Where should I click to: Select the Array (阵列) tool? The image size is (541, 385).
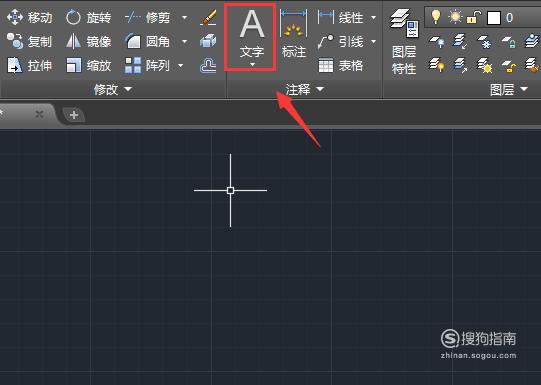pyautogui.click(x=148, y=65)
